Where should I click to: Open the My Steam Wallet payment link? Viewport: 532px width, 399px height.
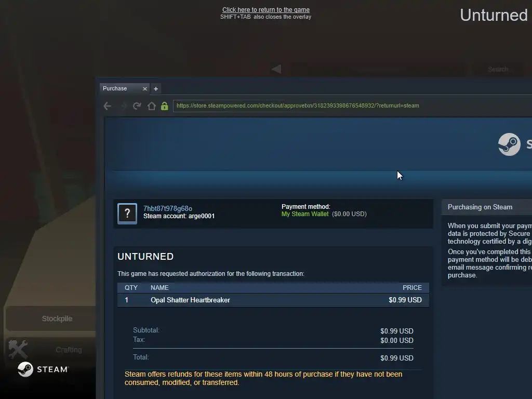pos(305,214)
